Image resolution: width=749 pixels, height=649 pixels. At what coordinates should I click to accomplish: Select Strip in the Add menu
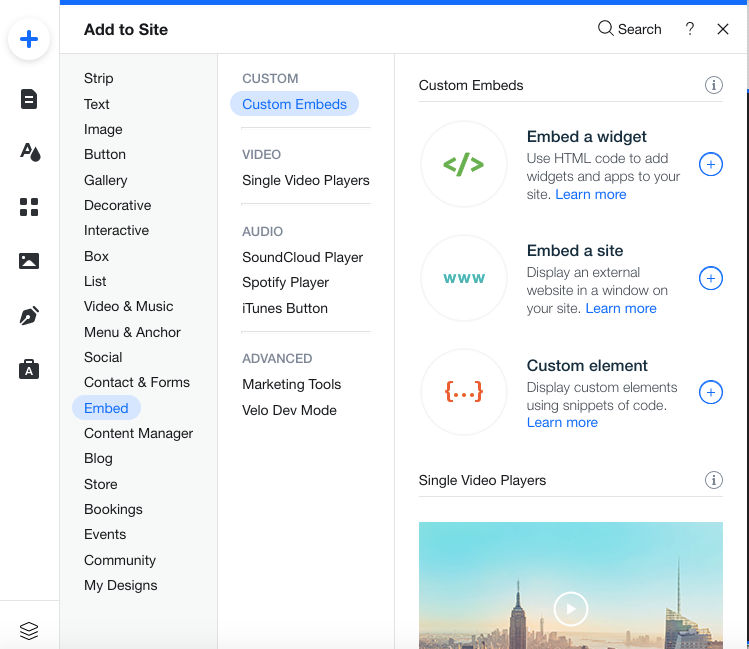click(x=98, y=78)
